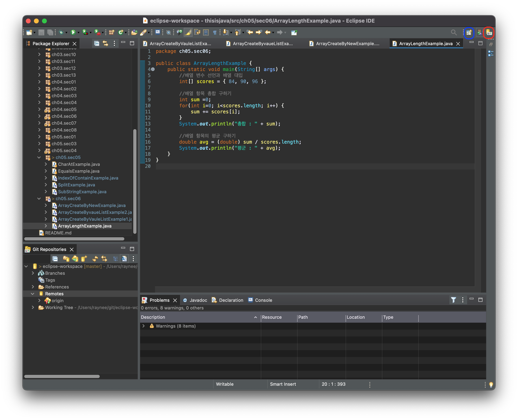The height and width of the screenshot is (420, 518).
Task: Click the New Java Class icon
Action: pos(121,32)
